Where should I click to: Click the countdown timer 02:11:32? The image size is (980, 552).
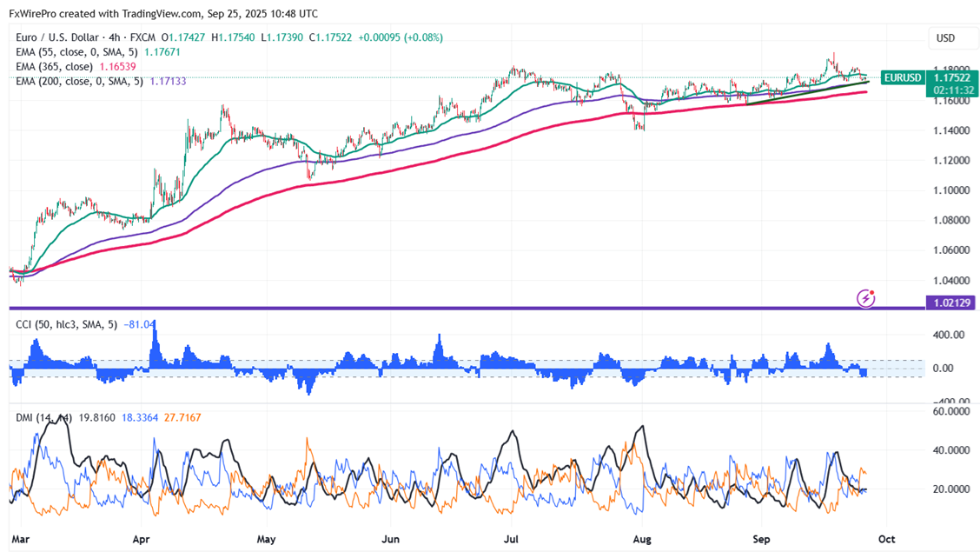point(953,90)
